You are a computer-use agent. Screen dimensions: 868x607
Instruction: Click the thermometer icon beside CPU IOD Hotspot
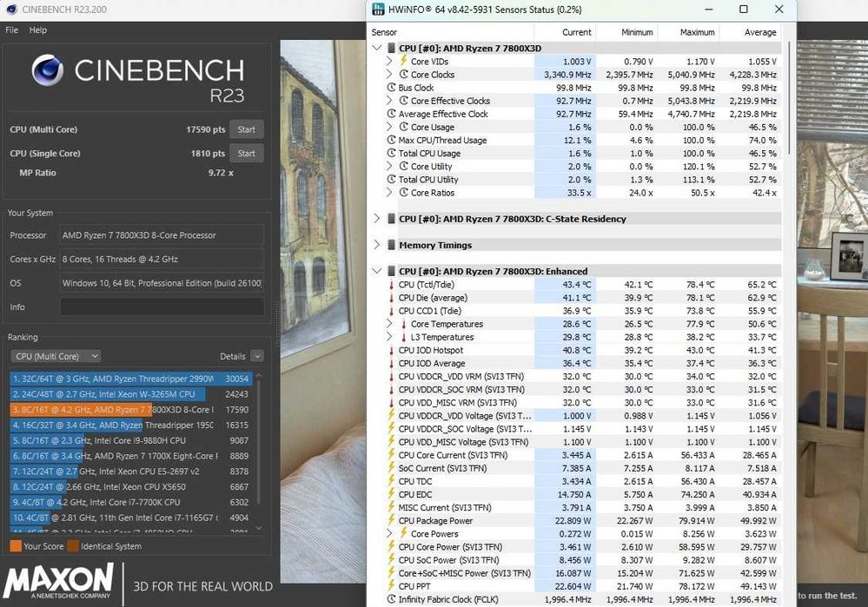click(391, 350)
